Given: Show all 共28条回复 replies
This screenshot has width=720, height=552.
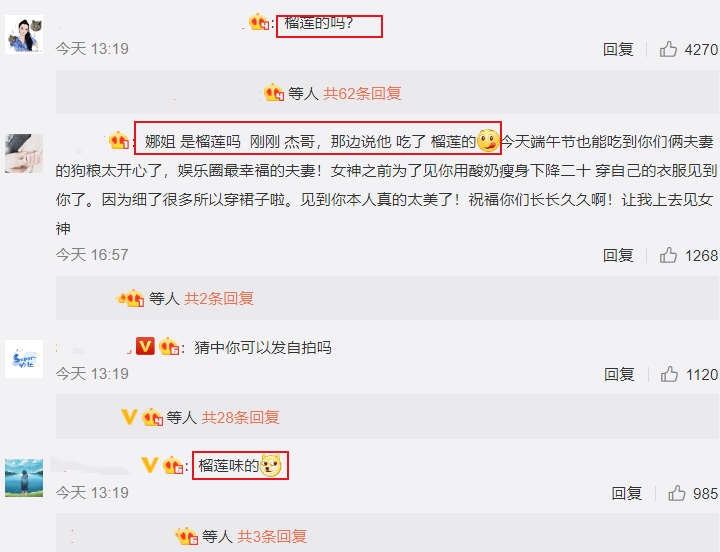Looking at the screenshot, I should pos(241,417).
